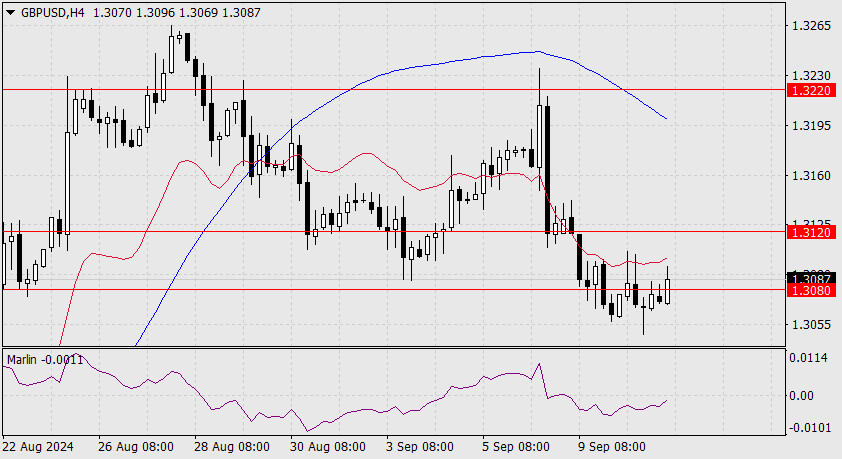The image size is (842, 459).
Task: Click the 30 Aug 08:00 time label
Action: [x=328, y=447]
